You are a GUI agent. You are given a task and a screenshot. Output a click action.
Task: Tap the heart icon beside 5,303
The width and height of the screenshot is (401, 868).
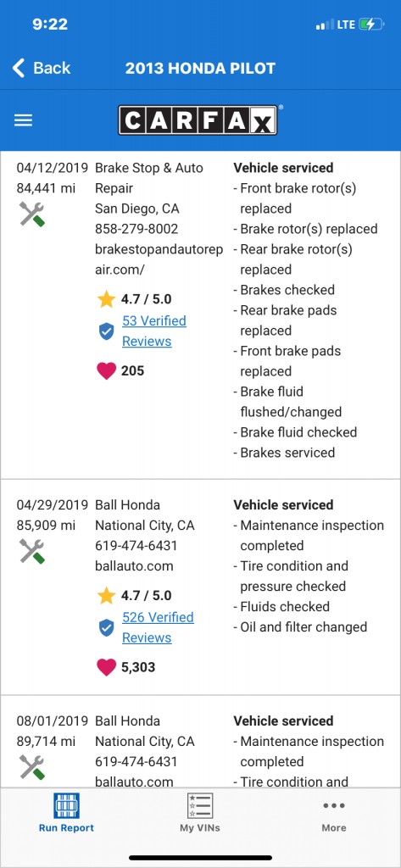point(106,667)
